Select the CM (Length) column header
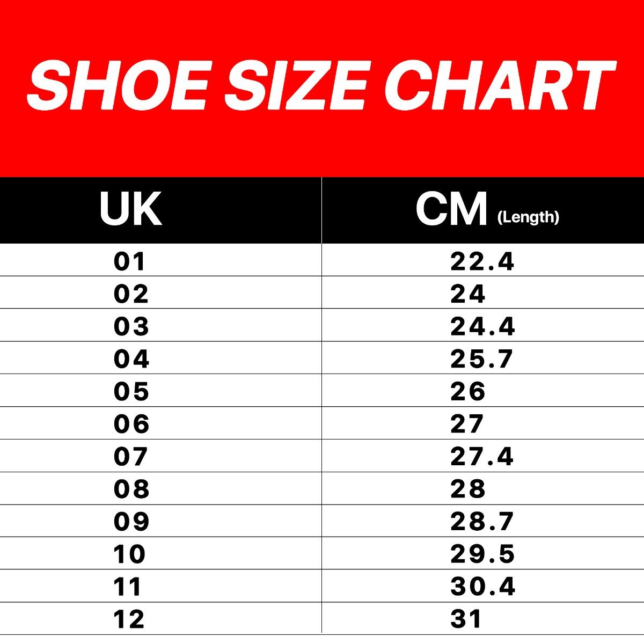644x644 pixels. [487, 209]
